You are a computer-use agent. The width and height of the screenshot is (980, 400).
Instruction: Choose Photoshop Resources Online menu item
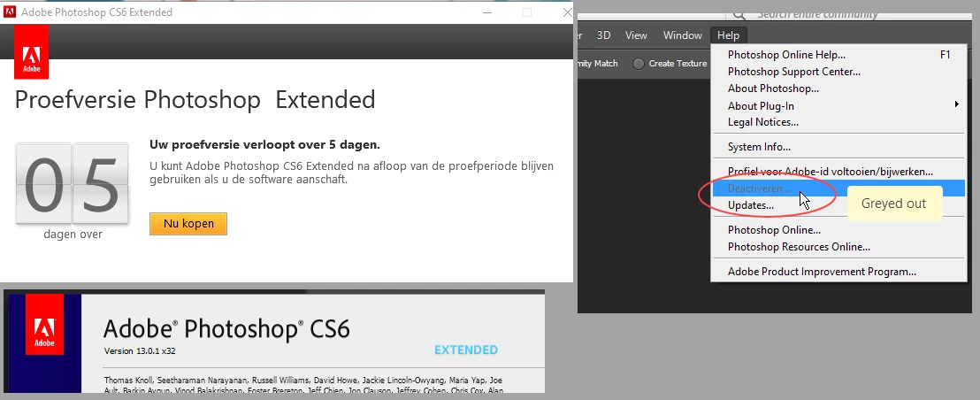pos(838,248)
